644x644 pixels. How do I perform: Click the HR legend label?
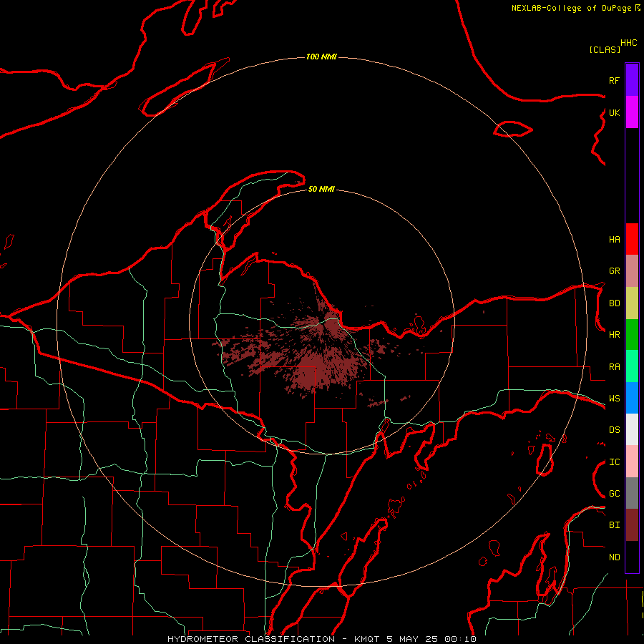click(614, 335)
